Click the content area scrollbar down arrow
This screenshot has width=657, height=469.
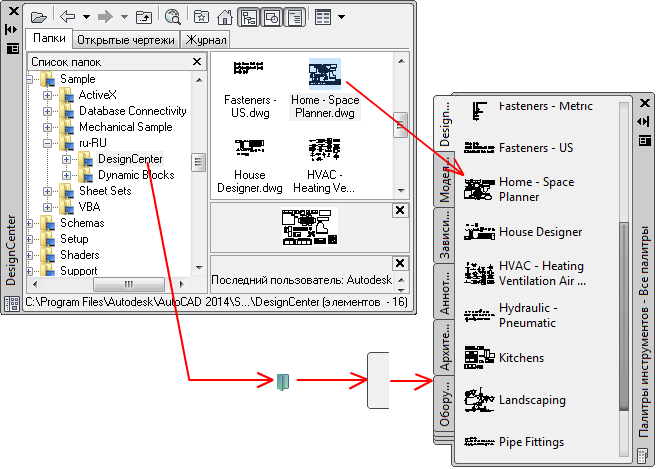coord(401,190)
